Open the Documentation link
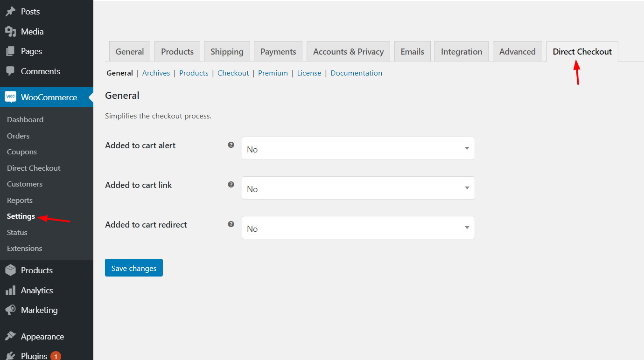 pos(357,73)
